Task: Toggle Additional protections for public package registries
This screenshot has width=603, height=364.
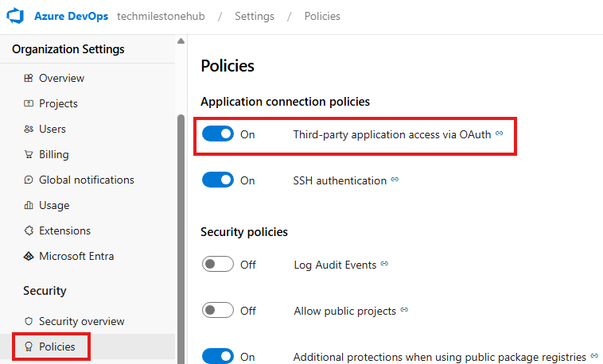Action: click(x=218, y=356)
